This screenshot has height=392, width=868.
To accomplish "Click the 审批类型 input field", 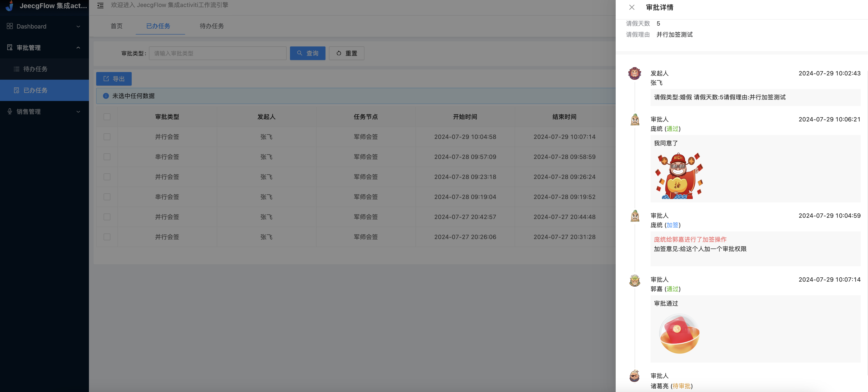I will (x=217, y=53).
